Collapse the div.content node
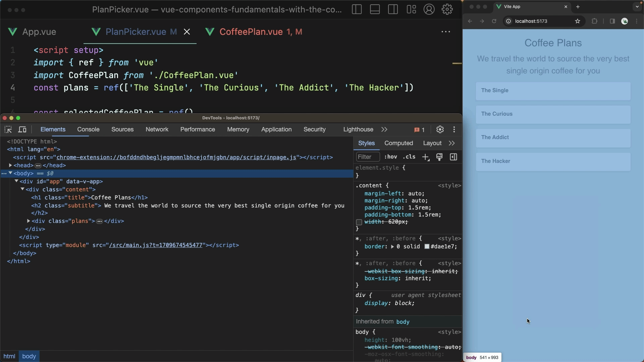 [x=22, y=189]
